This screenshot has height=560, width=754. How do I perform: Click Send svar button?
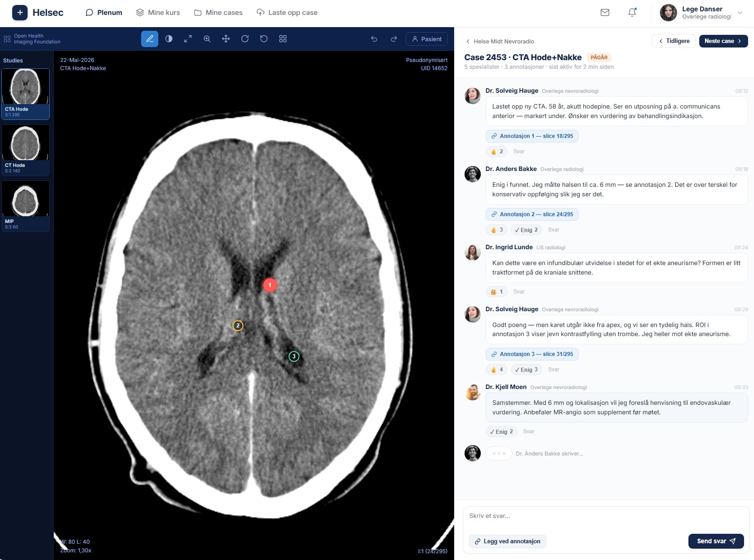click(x=716, y=541)
